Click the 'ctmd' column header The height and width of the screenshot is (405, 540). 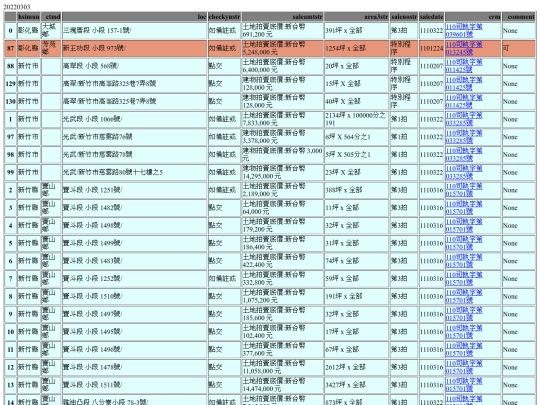point(51,17)
